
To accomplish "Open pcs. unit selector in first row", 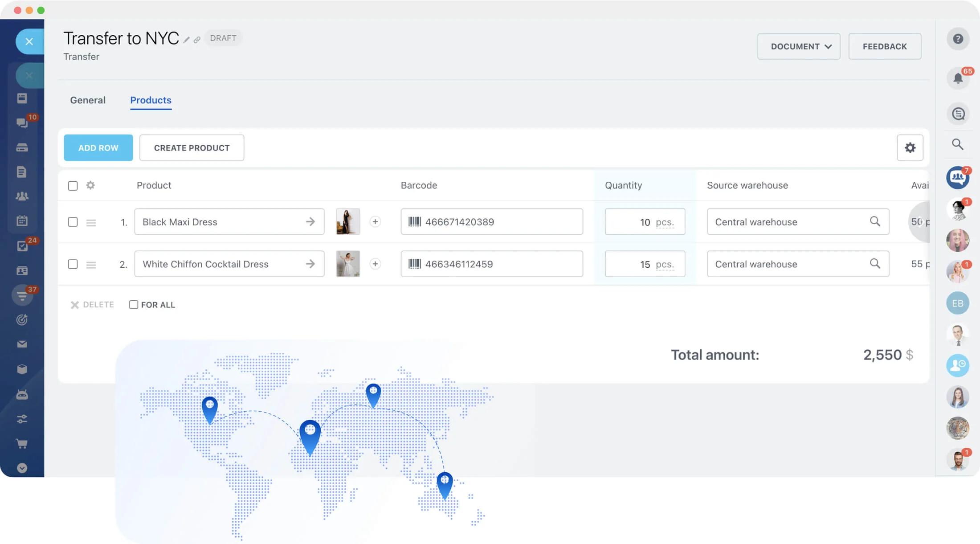I will [x=664, y=222].
